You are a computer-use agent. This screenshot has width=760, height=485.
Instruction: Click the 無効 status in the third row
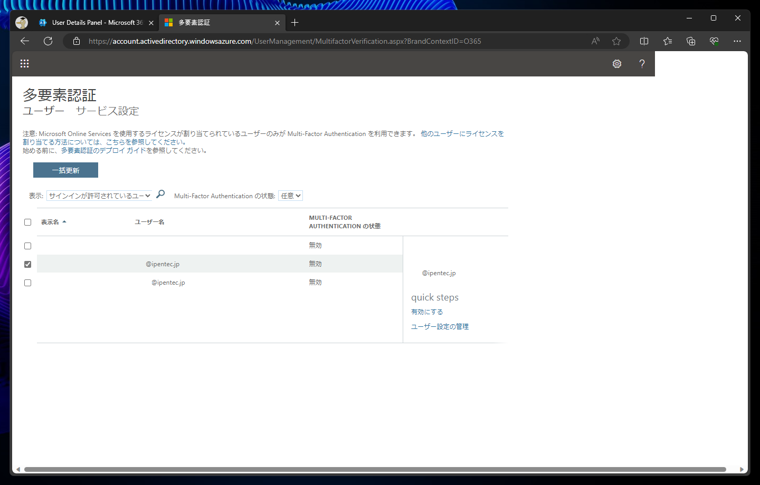315,282
